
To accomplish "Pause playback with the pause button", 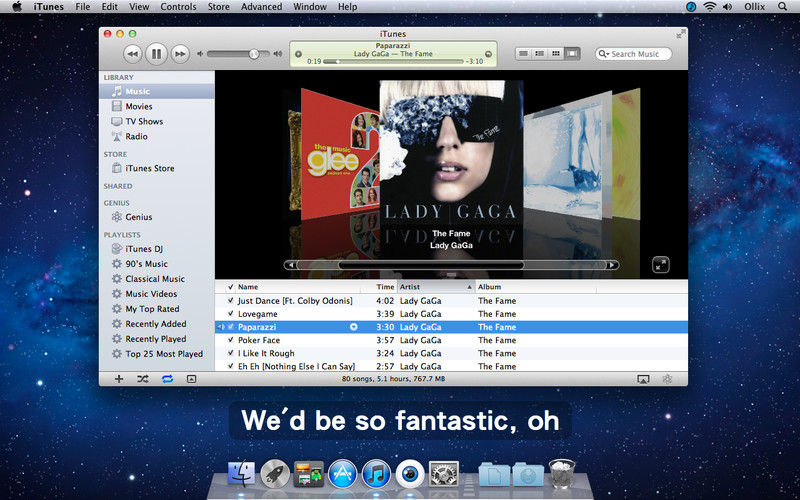I will coord(156,54).
